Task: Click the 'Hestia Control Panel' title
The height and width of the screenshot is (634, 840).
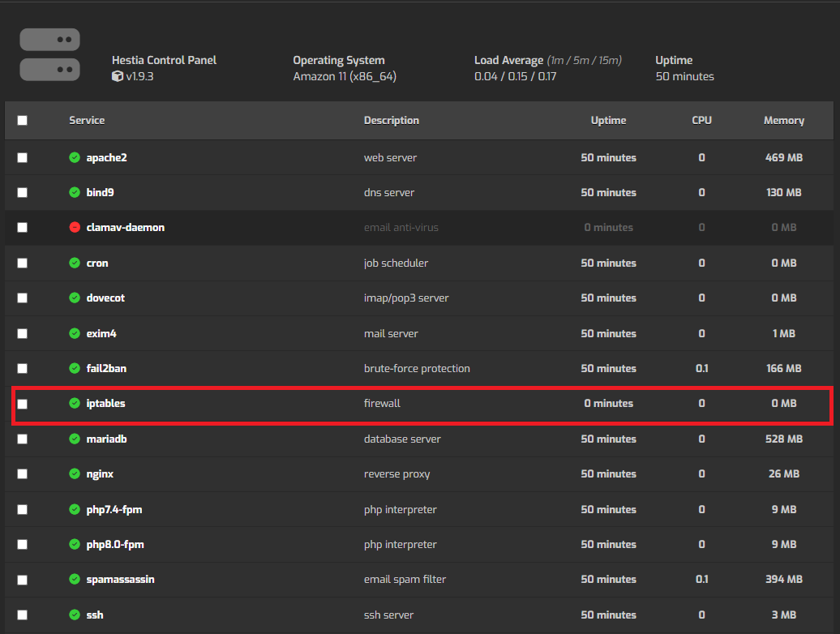Action: [x=164, y=60]
